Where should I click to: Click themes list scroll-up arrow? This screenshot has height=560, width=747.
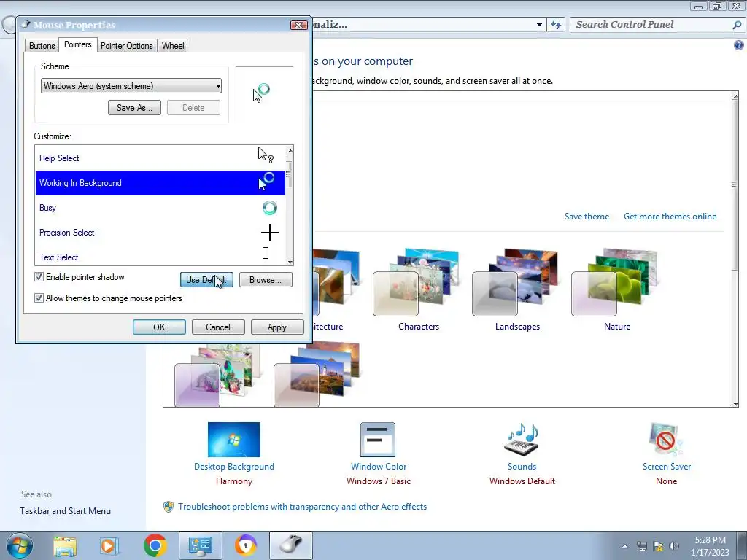pos(735,96)
